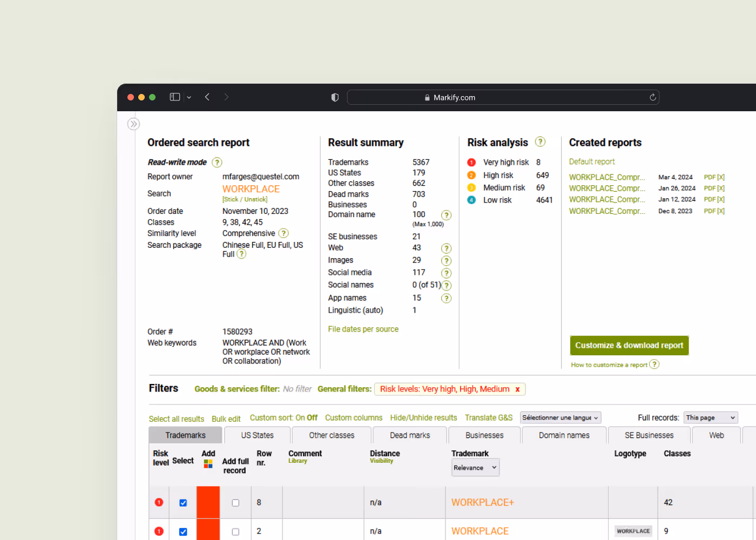This screenshot has width=756, height=540.
Task: Go back with the browser back arrow
Action: 207,97
